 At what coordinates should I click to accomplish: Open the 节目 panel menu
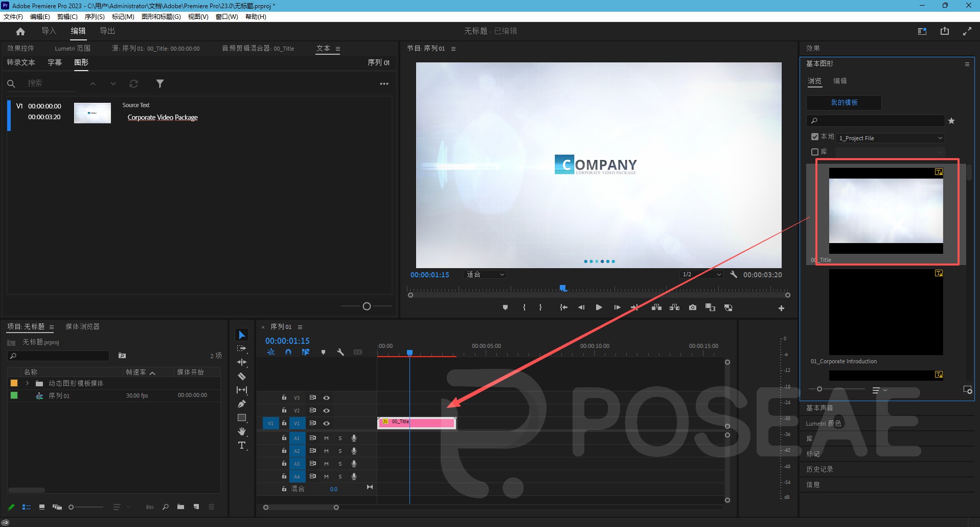[453, 49]
